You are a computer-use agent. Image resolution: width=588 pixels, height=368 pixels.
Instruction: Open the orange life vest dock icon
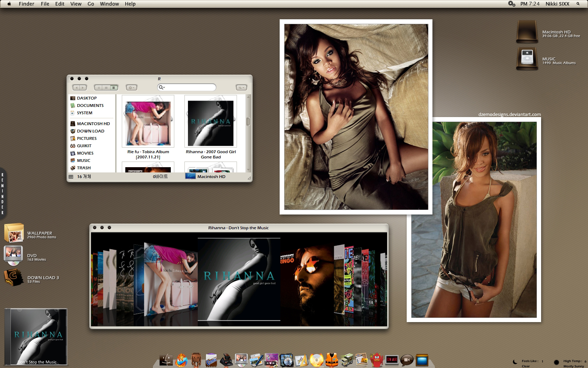(x=332, y=360)
